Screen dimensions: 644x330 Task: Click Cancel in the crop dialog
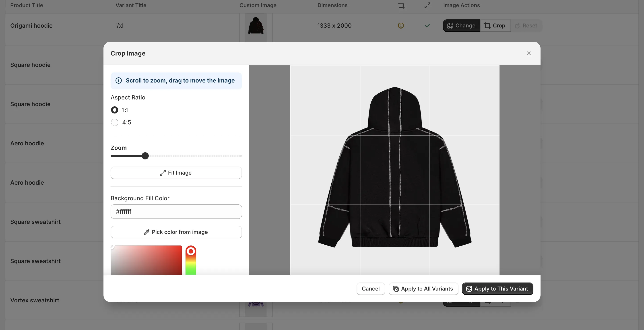pyautogui.click(x=370, y=289)
